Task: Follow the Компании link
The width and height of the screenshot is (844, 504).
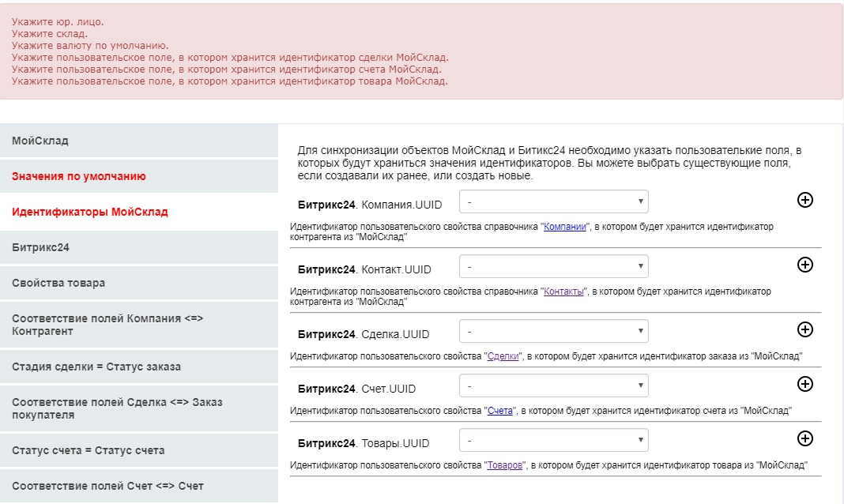Action: (x=565, y=227)
